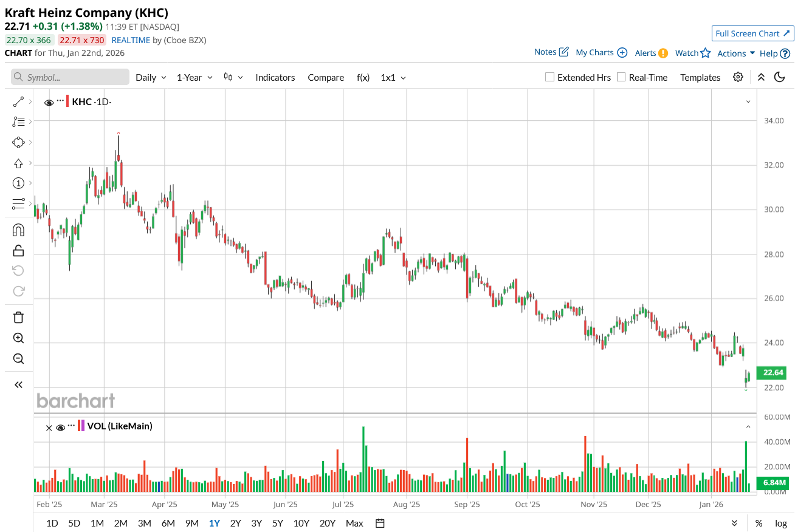Select the Max range tab

[354, 523]
